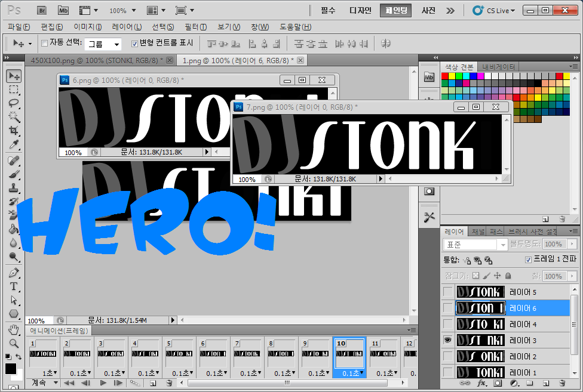Show layer 4 via its visibility box
583x392 pixels.
448,324
